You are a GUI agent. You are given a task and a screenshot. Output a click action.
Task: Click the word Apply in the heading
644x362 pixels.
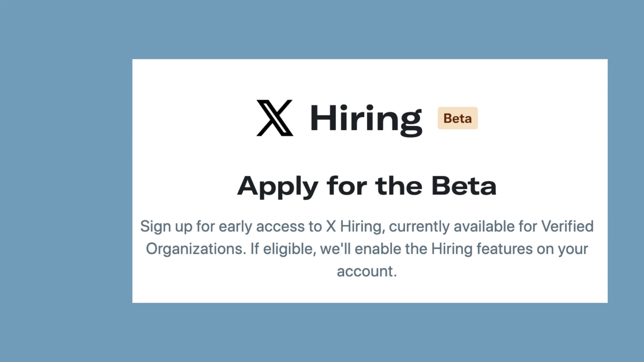pos(277,187)
